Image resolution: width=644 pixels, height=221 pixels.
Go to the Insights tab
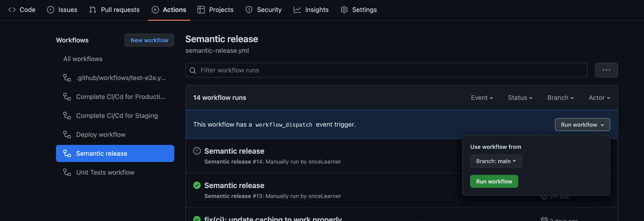pos(311,10)
